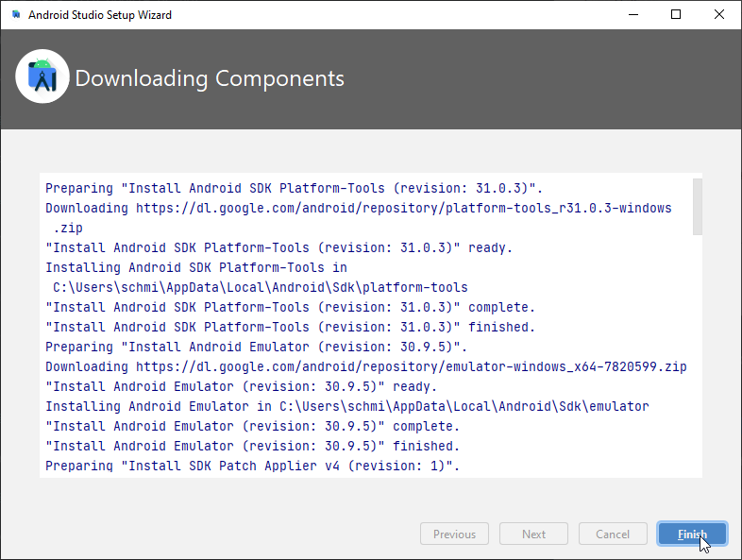Maximize the Setup Wizard window
The height and width of the screenshot is (560, 742).
click(676, 15)
